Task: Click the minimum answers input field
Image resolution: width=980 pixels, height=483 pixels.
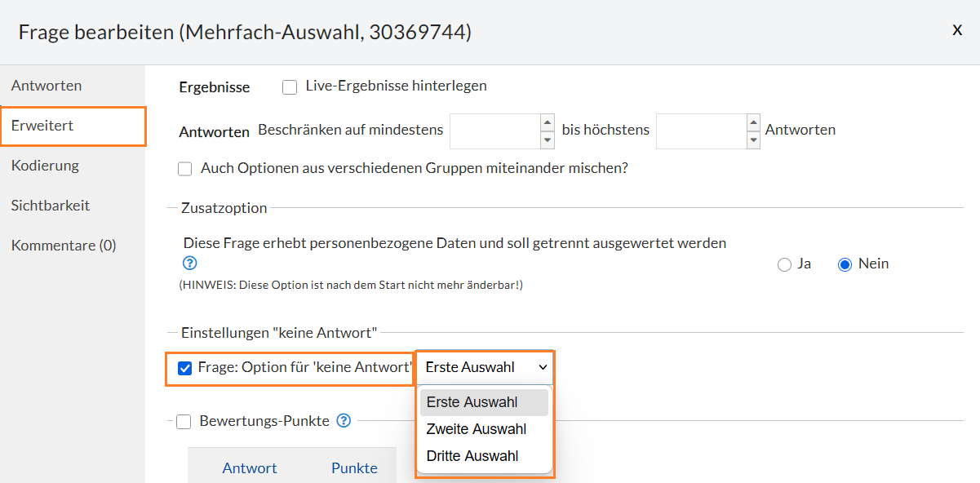Action: [494, 131]
